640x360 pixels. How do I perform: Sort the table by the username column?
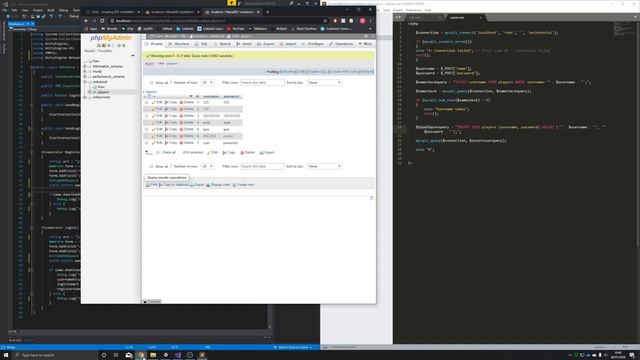tap(211, 97)
